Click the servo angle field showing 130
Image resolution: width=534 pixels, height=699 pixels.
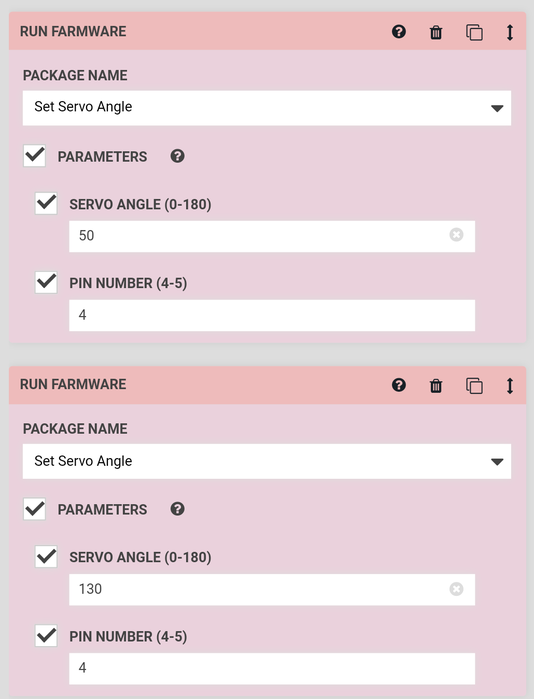point(272,589)
